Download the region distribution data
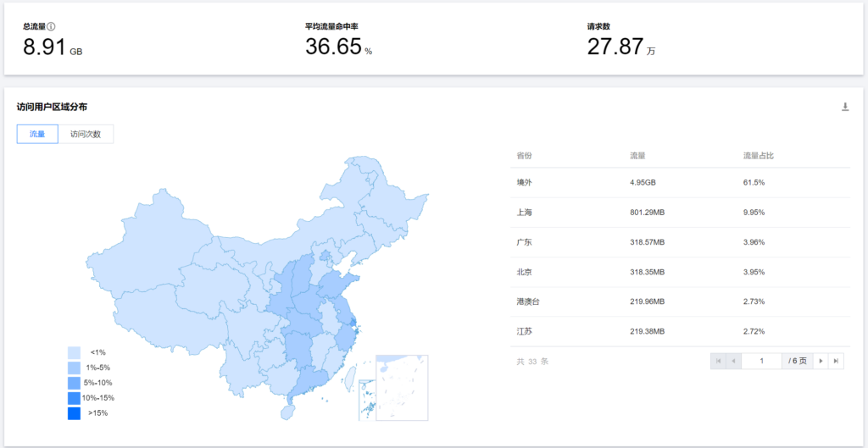 tap(844, 107)
